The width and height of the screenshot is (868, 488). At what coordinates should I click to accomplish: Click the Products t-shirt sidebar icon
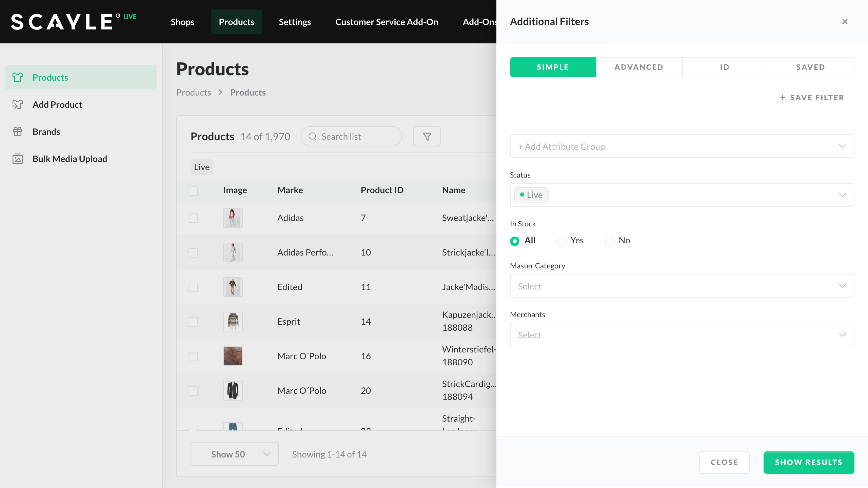(x=18, y=77)
